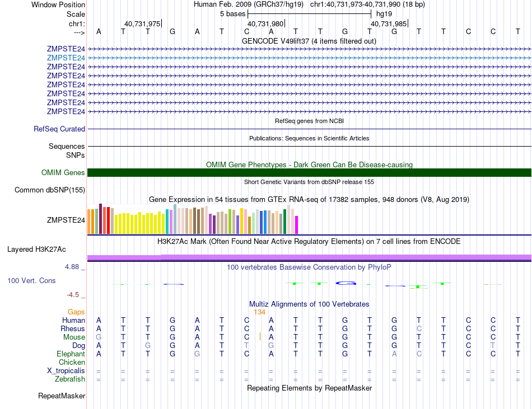
Task: Click the purple H3K27Ac signal band
Action: tap(309, 258)
